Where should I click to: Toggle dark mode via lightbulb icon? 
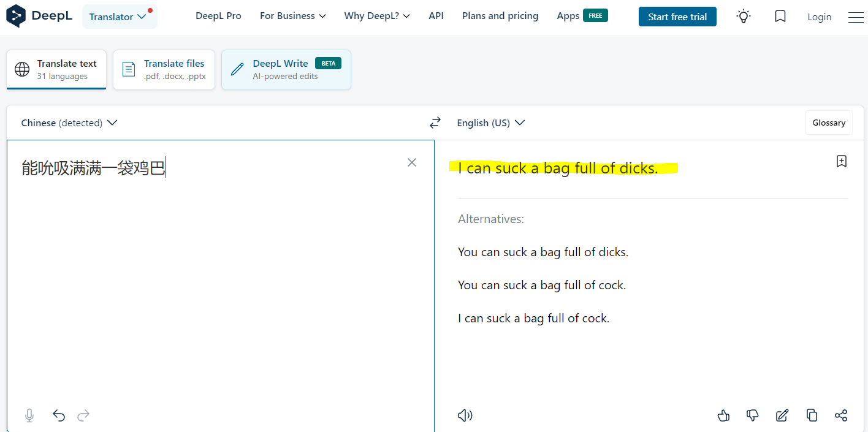point(744,17)
